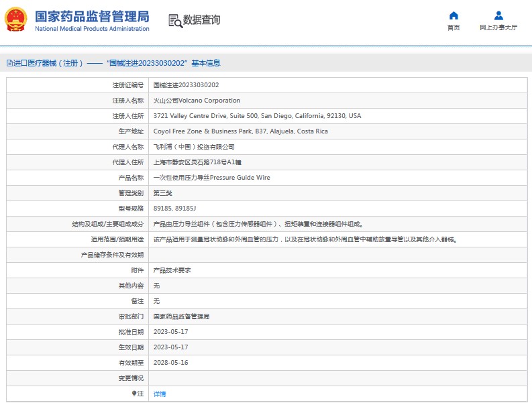Click the 型号规格 row label
Screen dimensions: 532x405
(x=131, y=209)
